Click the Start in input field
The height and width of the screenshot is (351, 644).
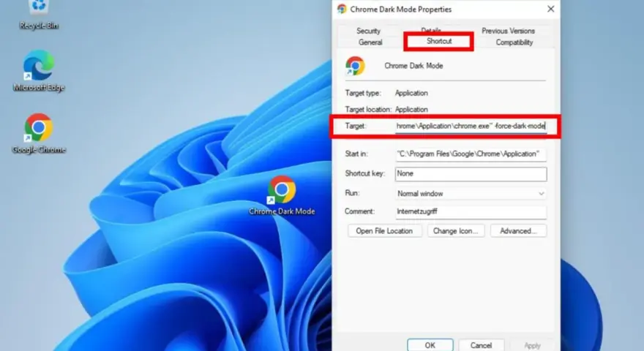coord(471,154)
